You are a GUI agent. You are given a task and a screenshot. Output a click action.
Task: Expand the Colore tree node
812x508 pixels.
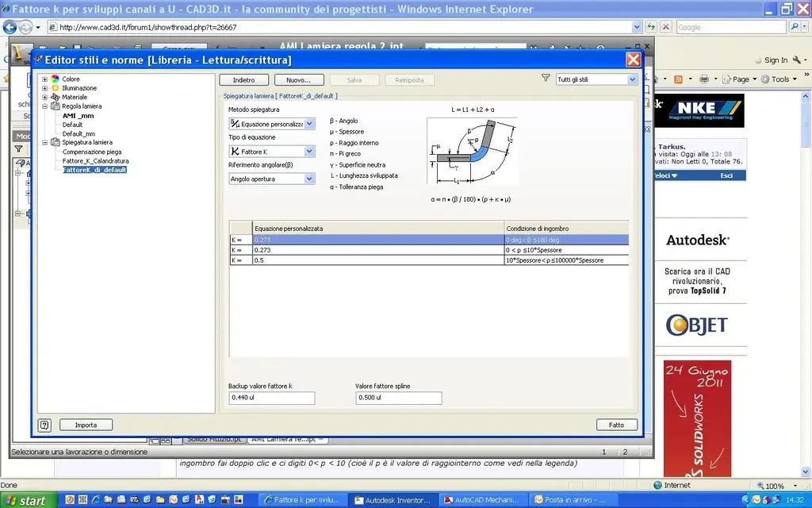point(44,79)
